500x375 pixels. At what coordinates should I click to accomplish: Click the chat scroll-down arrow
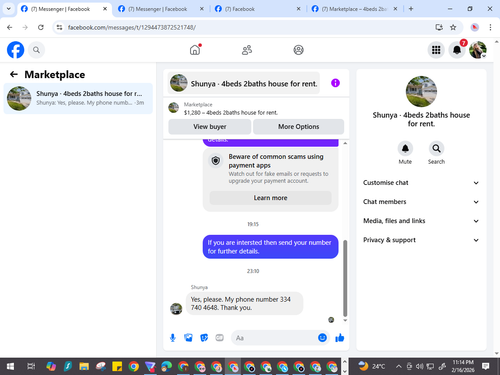[x=345, y=320]
